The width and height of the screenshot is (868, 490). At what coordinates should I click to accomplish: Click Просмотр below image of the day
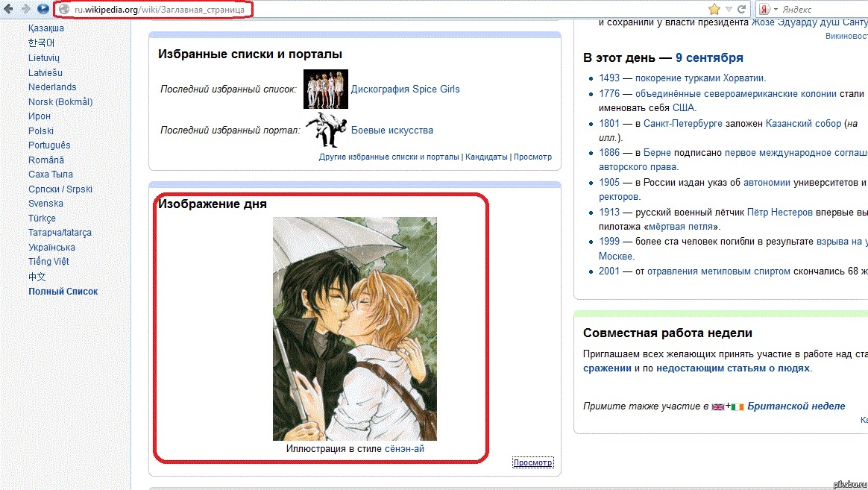tap(532, 462)
